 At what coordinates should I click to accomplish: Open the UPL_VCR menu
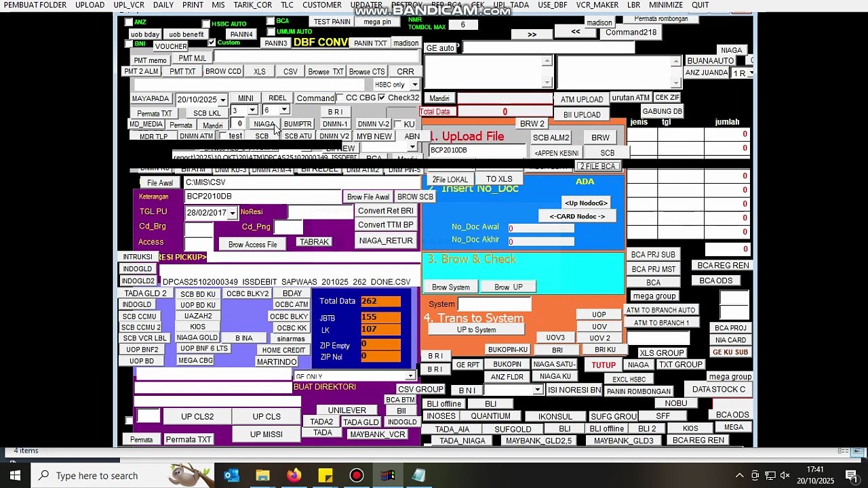pyautogui.click(x=129, y=5)
